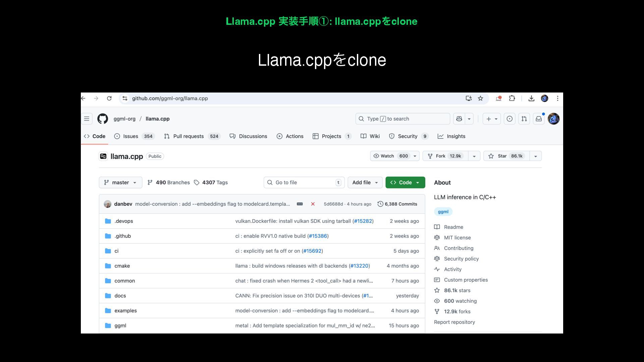Click the browser back arrow
The height and width of the screenshot is (362, 644).
tap(84, 98)
